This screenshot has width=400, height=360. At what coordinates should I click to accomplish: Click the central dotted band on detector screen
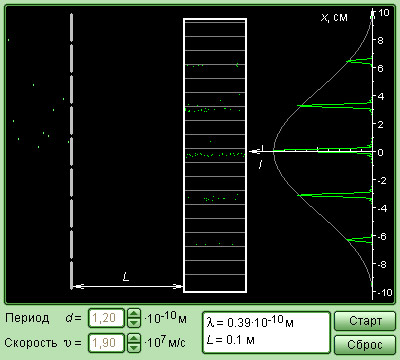(215, 155)
